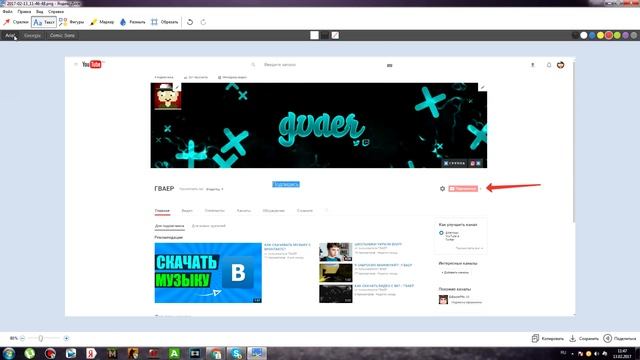
Task: Click the channel avatar picture
Action: pos(168,96)
